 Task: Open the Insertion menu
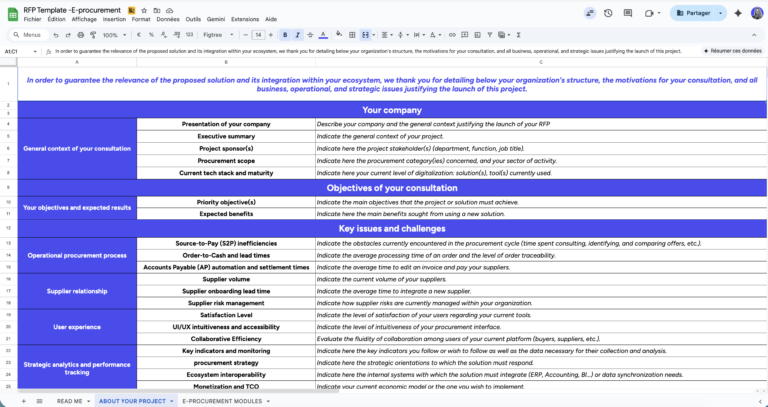tap(114, 19)
